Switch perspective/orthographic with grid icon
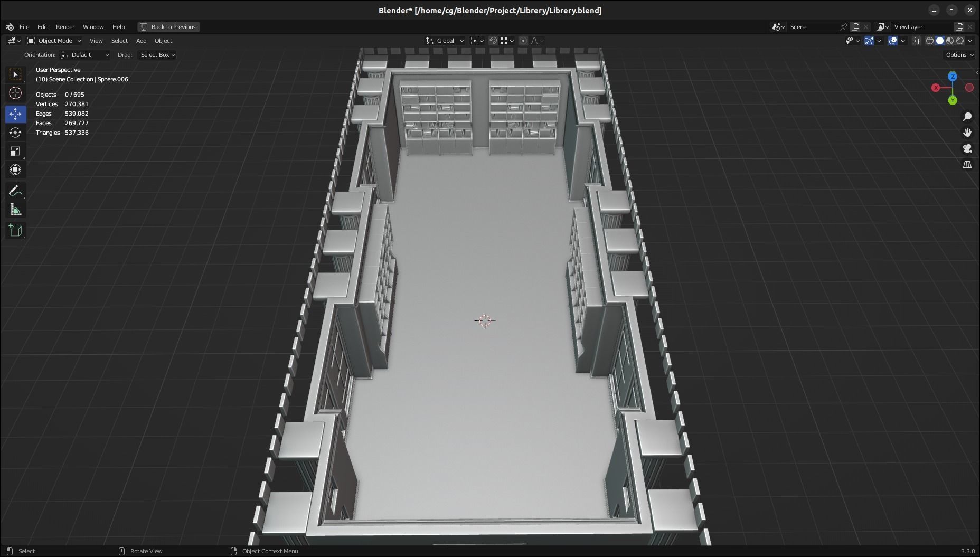Screen dimensions: 980x557 tap(967, 165)
